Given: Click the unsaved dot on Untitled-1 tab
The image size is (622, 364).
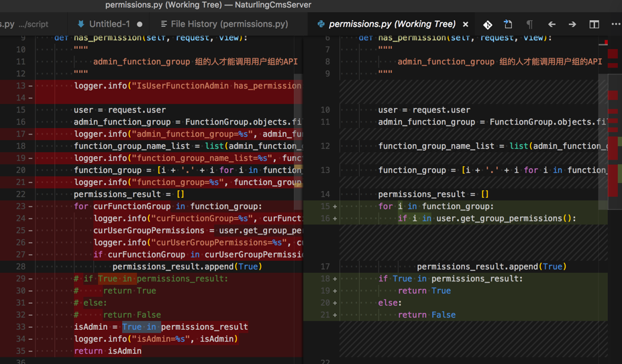Looking at the screenshot, I should pos(140,24).
